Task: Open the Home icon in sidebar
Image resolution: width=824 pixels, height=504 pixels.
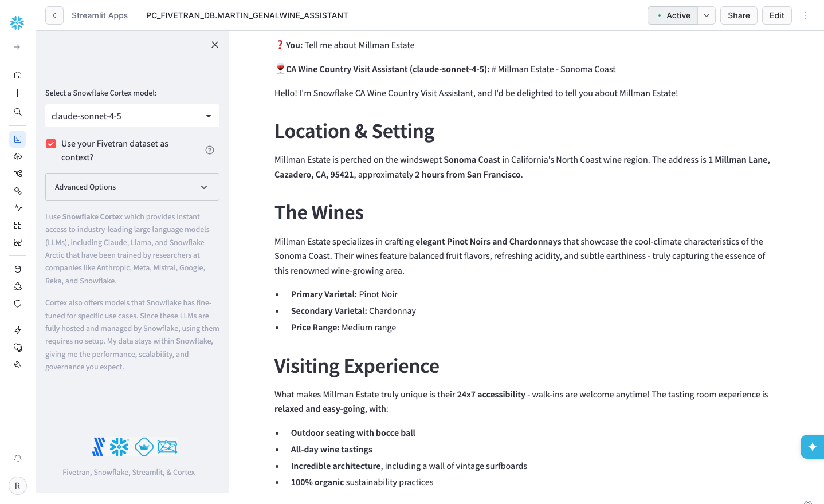Action: coord(18,75)
